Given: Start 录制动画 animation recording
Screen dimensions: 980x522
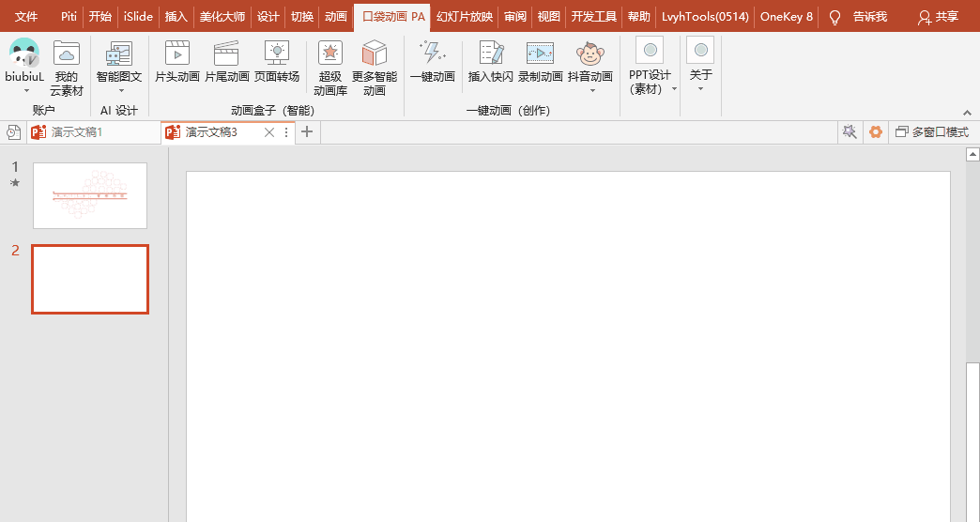Looking at the screenshot, I should (540, 61).
